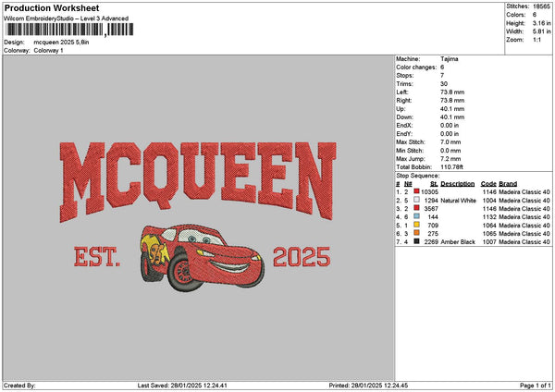
Task: Click the Last Saved timestamp
Action: pos(182,386)
